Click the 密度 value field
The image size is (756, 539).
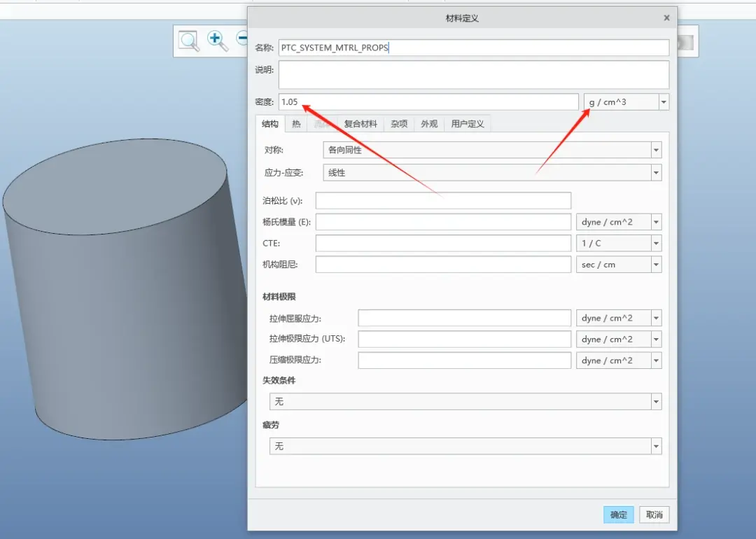coord(428,102)
